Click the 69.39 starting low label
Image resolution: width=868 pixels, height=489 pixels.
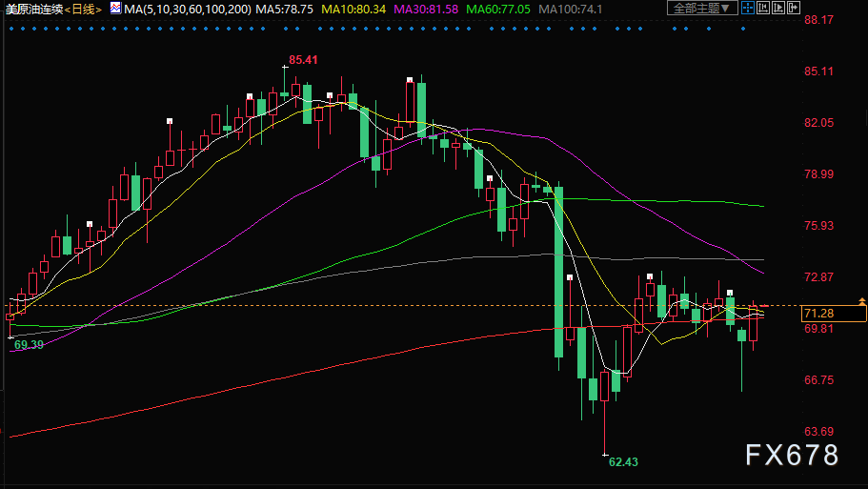tap(28, 344)
